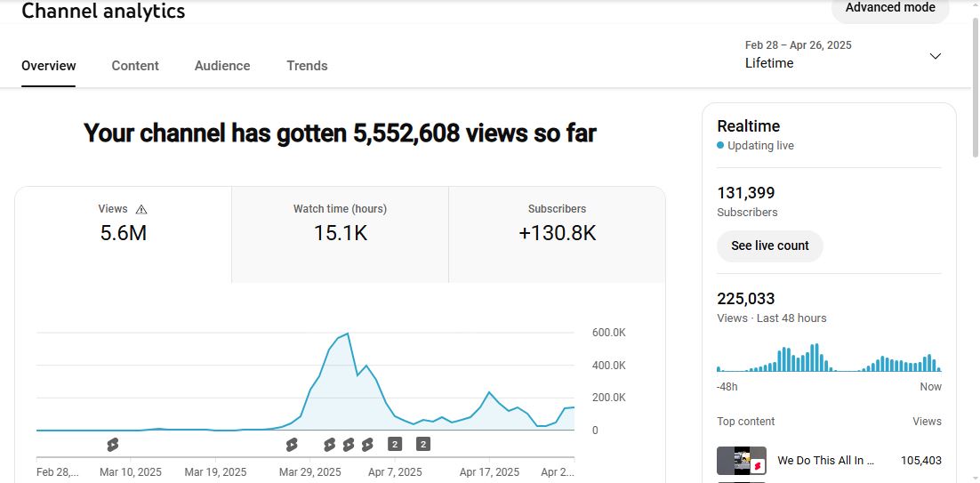Click the middle Shorts marker after Mar 29

click(349, 444)
